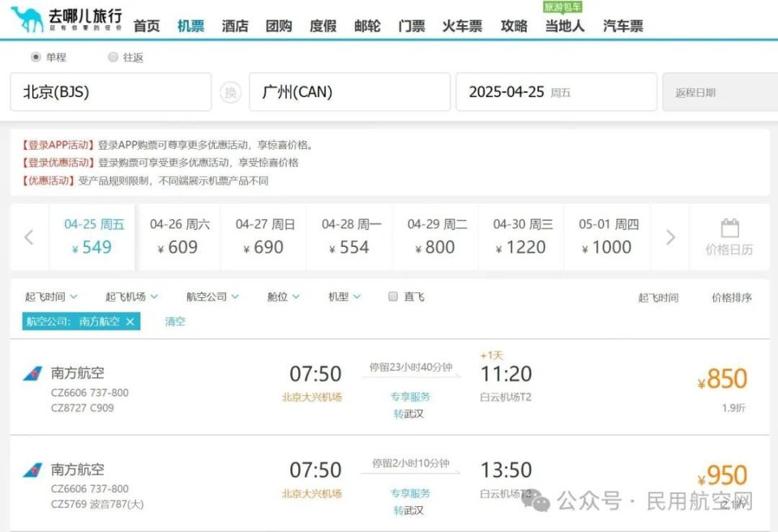The width and height of the screenshot is (778, 532).
Task: Edit destination city field 广州(CAN)
Action: pos(350,92)
